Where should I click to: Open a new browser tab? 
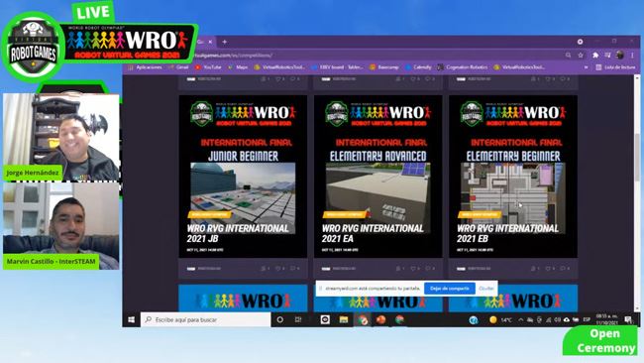pos(224,42)
